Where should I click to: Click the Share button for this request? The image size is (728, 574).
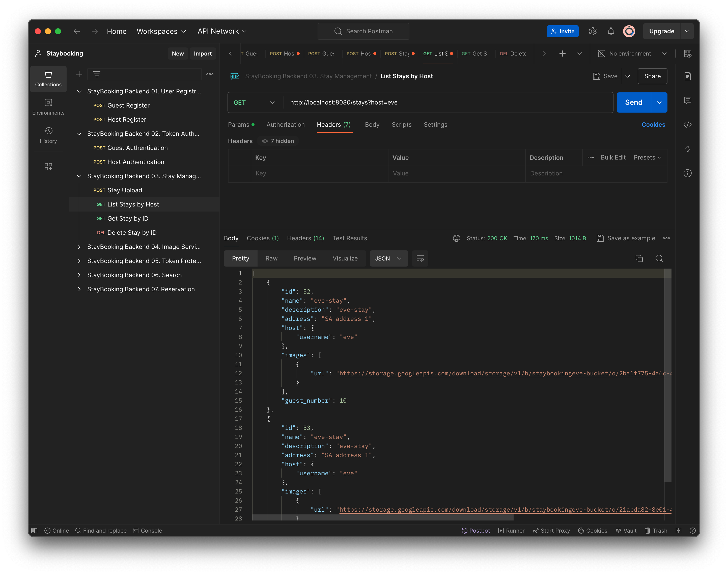[x=652, y=76]
